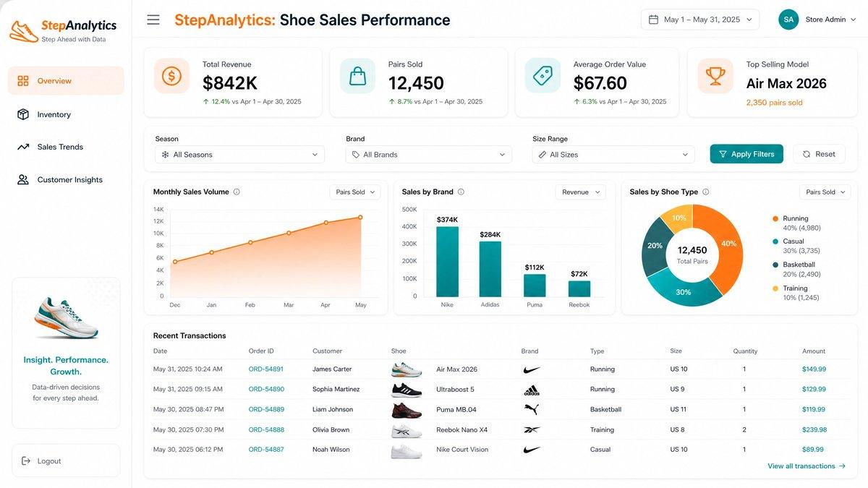Click Nike logo in order ORD-54891 row
This screenshot has width=868, height=488.
click(x=532, y=369)
